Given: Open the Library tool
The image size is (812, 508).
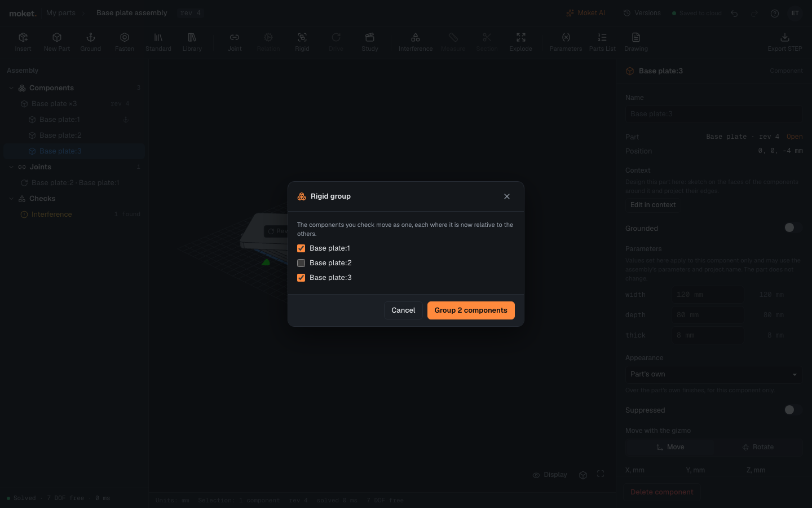Looking at the screenshot, I should [x=192, y=42].
